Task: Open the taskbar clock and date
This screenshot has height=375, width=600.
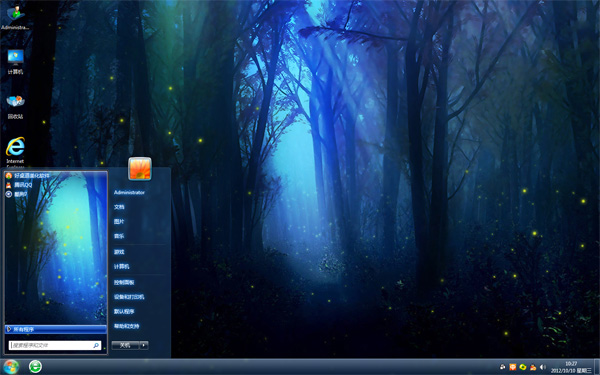Action: pos(572,367)
